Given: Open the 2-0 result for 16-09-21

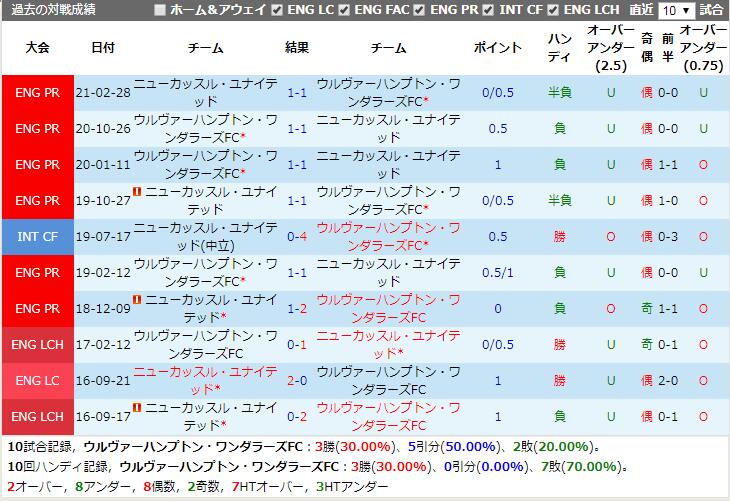Looking at the screenshot, I should click(x=297, y=381).
